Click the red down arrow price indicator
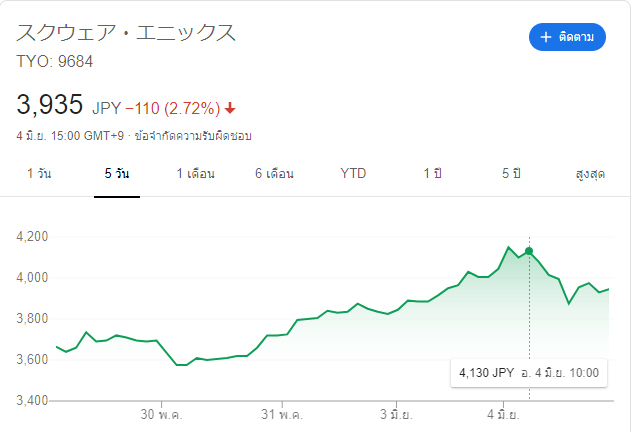631x432 pixels. (231, 108)
